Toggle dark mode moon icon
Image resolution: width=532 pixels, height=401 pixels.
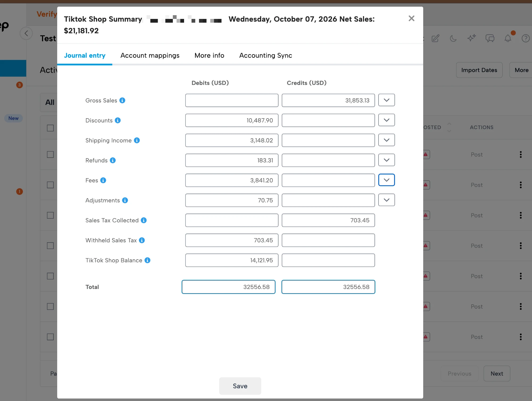[x=453, y=38]
